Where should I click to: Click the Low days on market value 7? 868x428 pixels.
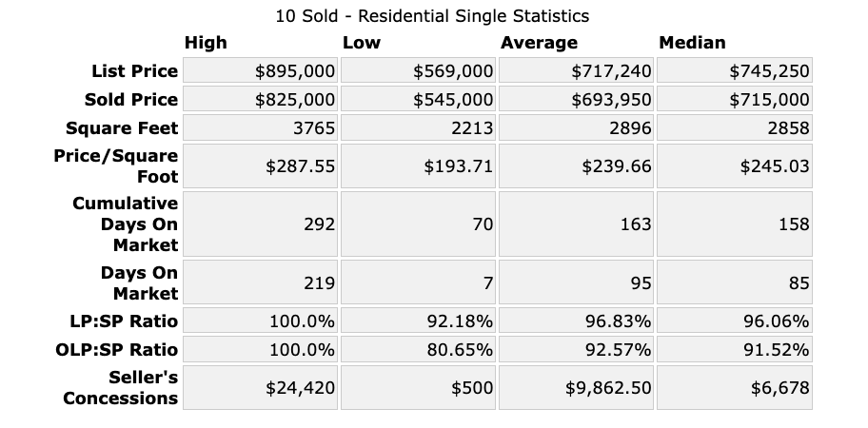coord(486,282)
